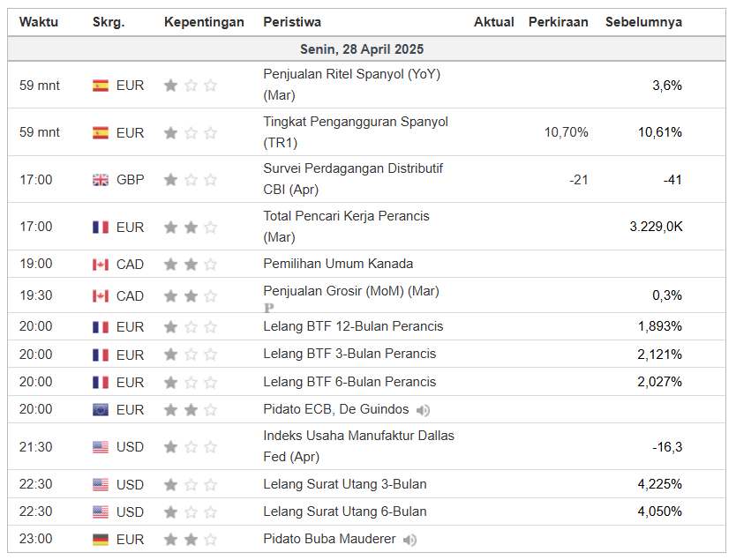Open event Pemilihan Umum Kanada
Viewport: 736px width, 560px height.
(338, 264)
